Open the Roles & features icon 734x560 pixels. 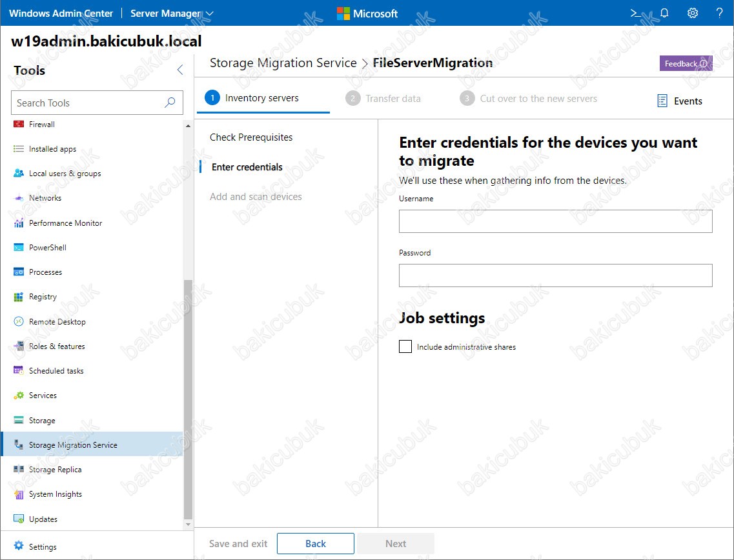coord(19,346)
